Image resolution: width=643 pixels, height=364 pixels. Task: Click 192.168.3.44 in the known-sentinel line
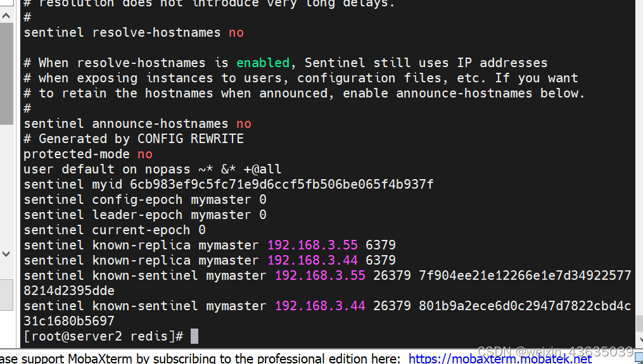point(320,306)
